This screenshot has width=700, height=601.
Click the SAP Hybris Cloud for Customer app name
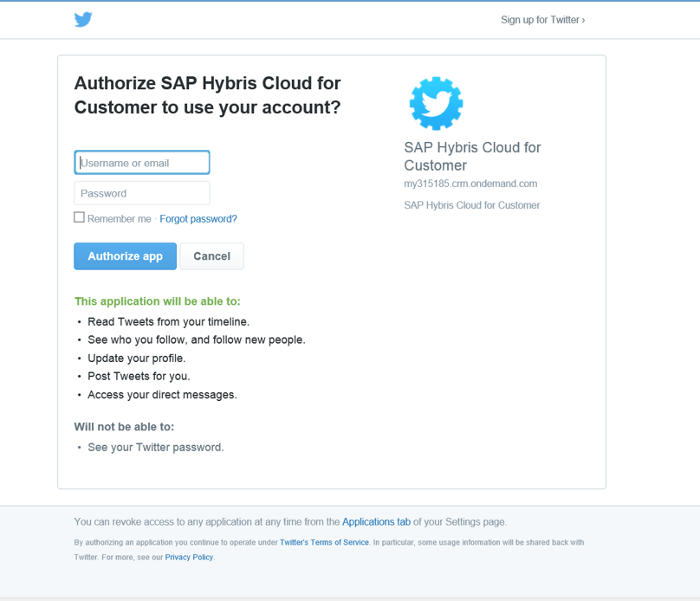[472, 156]
